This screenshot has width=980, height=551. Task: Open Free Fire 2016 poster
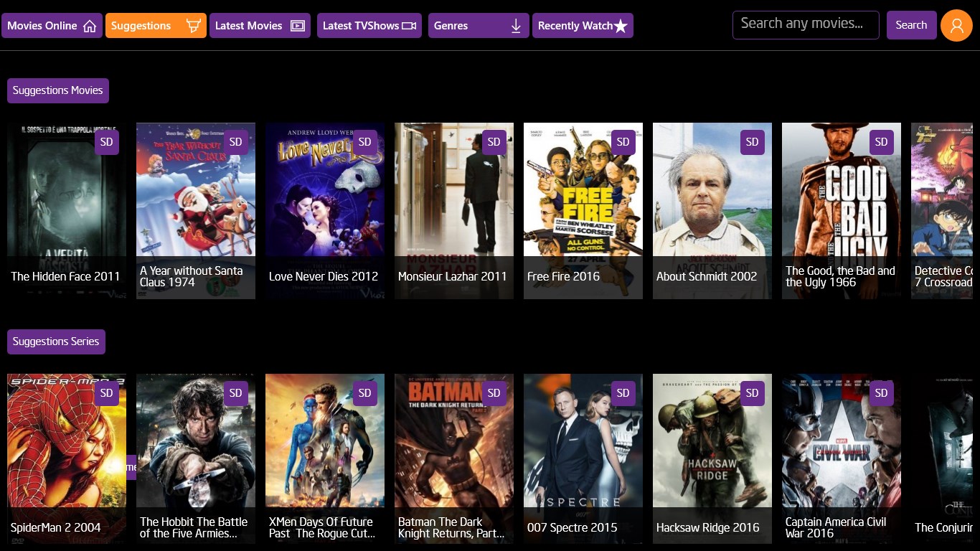pyautogui.click(x=583, y=211)
